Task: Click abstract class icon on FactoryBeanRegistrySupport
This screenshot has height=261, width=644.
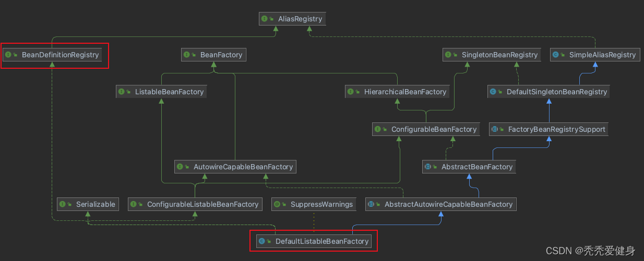Action: click(x=495, y=129)
